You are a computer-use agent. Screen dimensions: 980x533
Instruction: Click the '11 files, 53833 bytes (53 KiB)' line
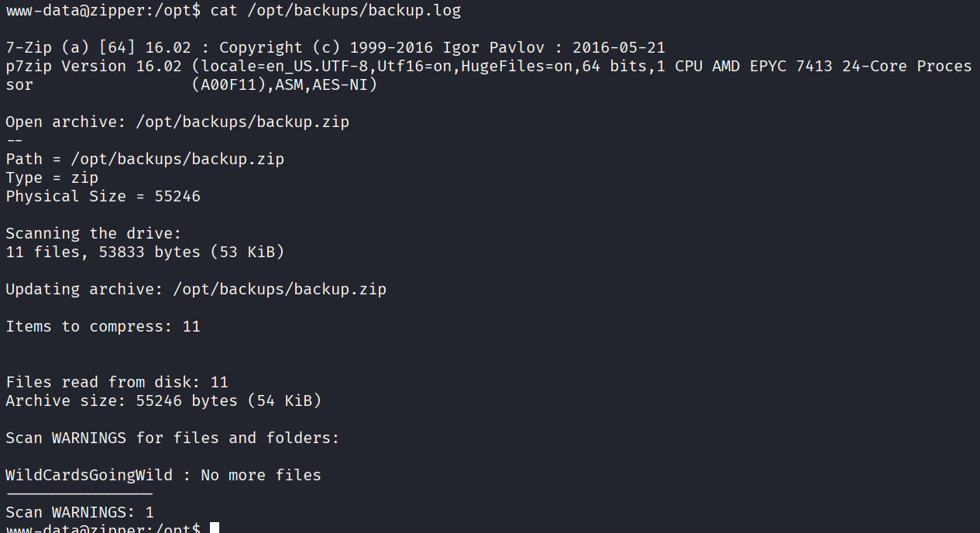pos(145,252)
